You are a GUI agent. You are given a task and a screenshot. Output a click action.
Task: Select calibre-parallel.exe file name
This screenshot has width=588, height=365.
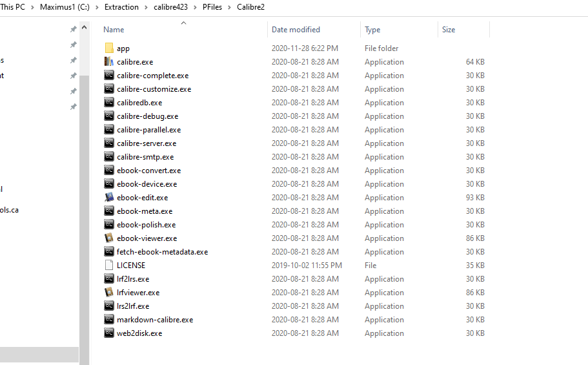[149, 130]
